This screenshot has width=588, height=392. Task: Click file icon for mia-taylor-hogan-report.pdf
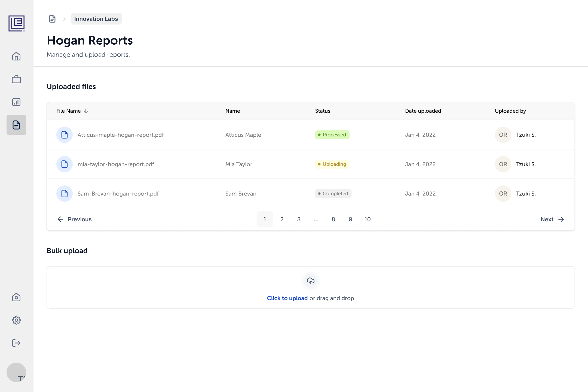pyautogui.click(x=65, y=164)
